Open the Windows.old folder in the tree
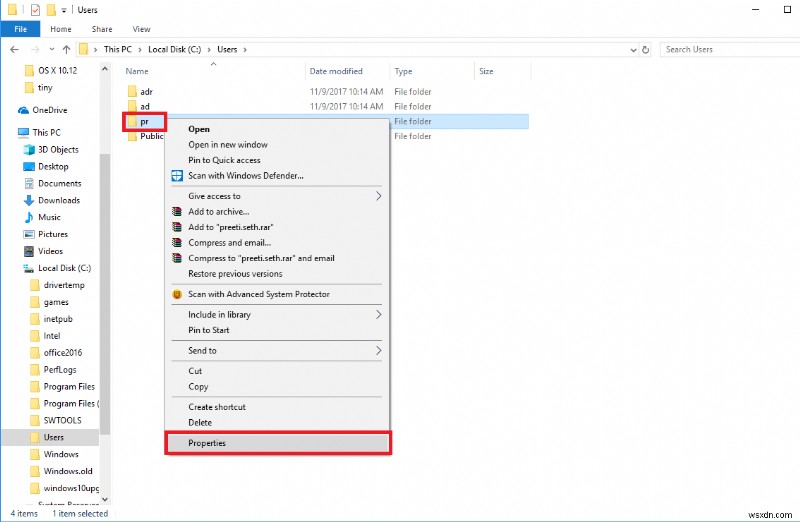Screen dimensions: 800x522 point(68,471)
